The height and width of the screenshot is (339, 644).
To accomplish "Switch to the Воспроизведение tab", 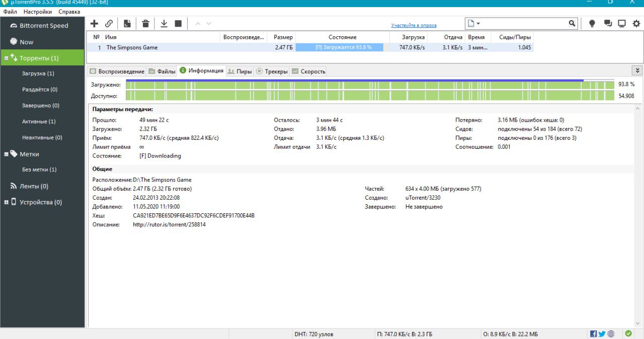I will point(117,71).
